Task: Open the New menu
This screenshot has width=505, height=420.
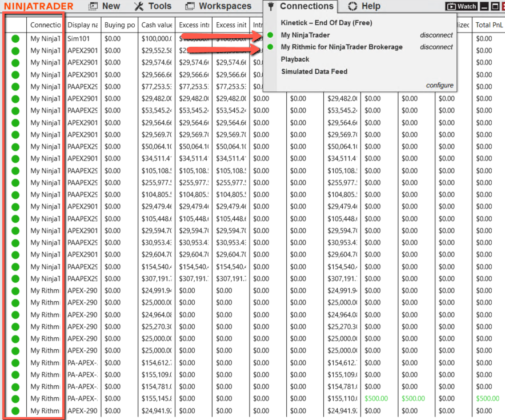Action: pos(104,6)
